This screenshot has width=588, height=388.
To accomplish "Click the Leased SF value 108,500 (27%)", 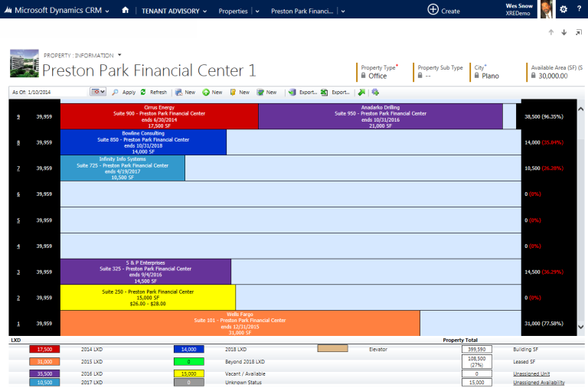I will pos(477,362).
